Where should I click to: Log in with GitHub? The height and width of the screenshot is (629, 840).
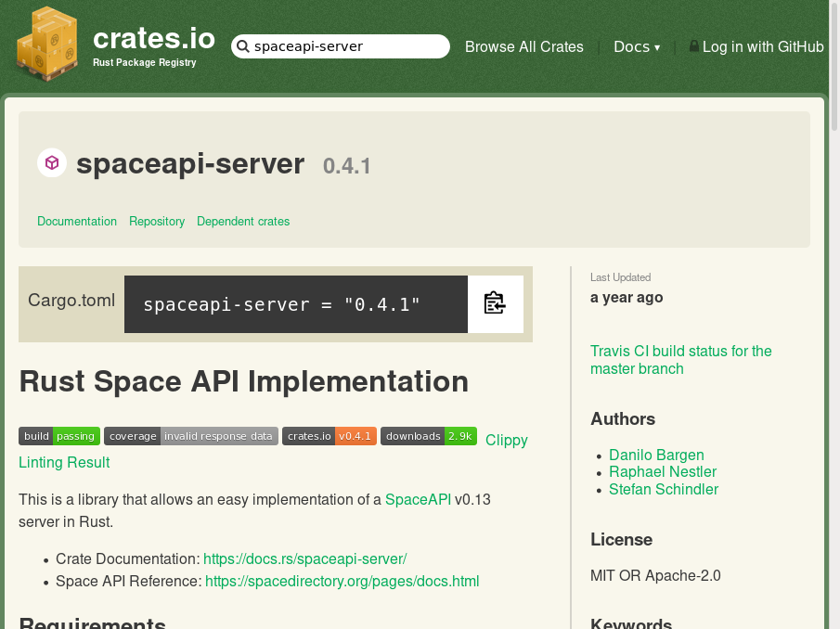pyautogui.click(x=762, y=46)
